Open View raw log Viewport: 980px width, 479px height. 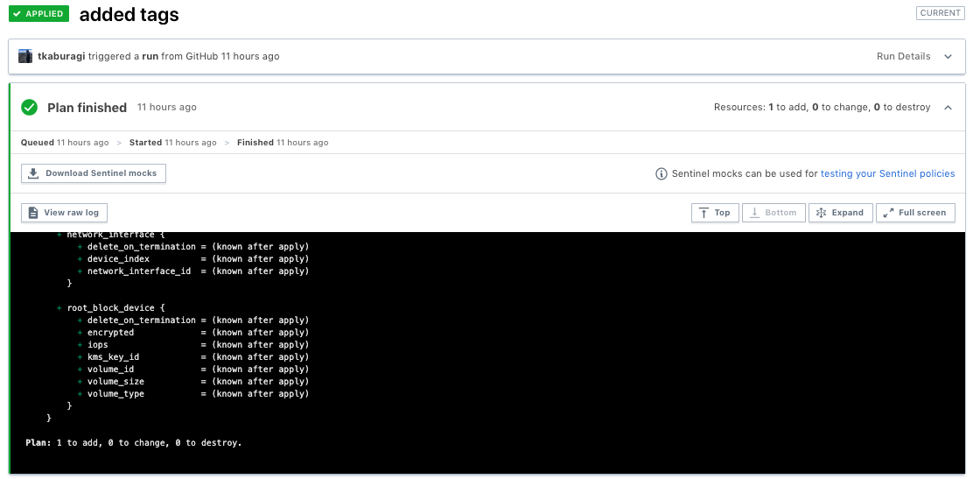click(x=64, y=213)
